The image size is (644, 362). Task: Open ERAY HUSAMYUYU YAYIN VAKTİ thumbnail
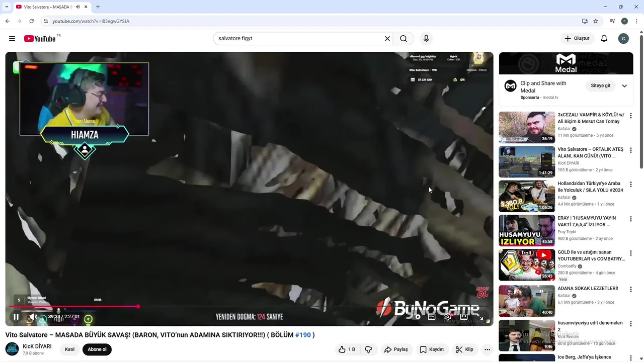click(x=527, y=231)
